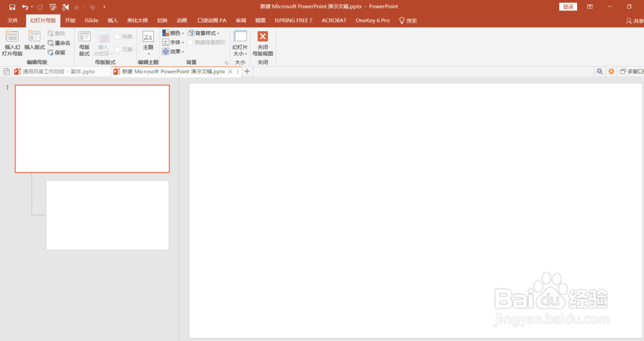Click the 重命名 rename button
This screenshot has width=644, height=341.
tap(59, 42)
